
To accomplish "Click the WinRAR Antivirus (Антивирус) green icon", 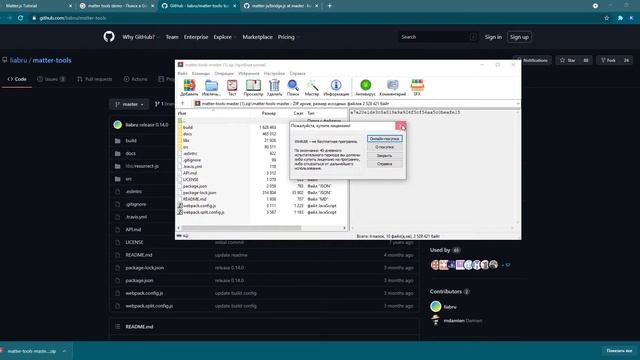I will pos(365,88).
